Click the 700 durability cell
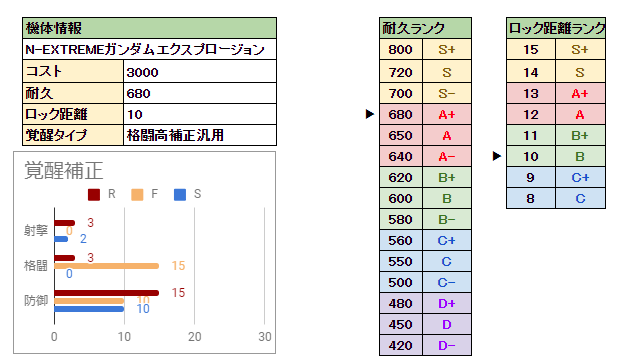Image resolution: width=629 pixels, height=364 pixels. pyautogui.click(x=401, y=93)
